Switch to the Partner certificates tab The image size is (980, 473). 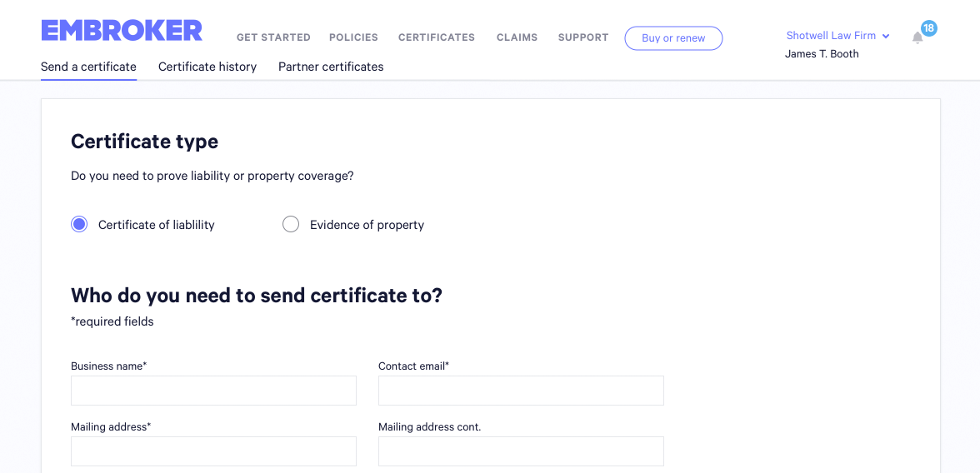click(331, 67)
